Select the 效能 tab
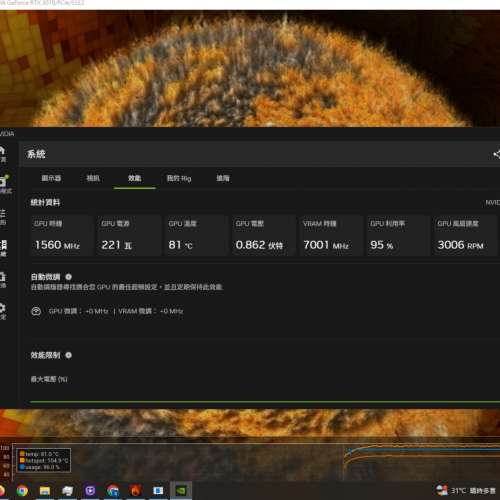Screen dimensions: 500x500 coord(135,178)
